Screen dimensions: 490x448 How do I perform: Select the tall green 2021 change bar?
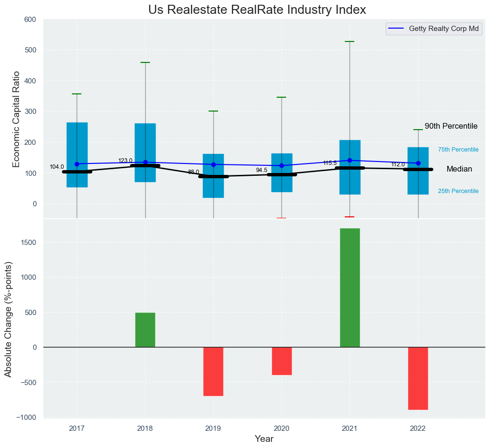pos(350,287)
